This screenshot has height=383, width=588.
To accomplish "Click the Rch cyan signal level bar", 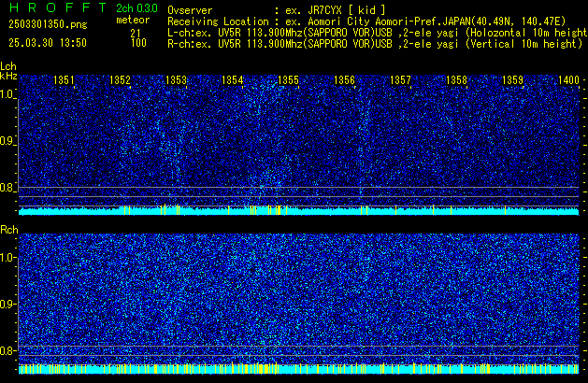I will [299, 369].
